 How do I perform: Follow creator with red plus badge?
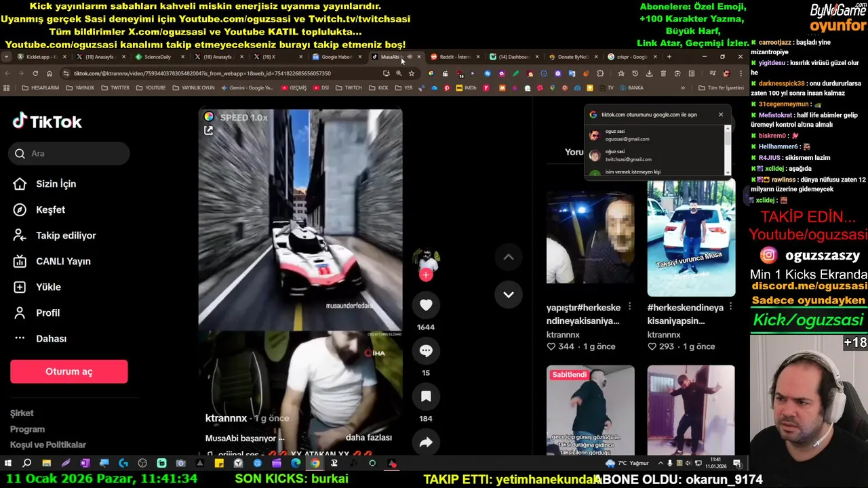(426, 274)
